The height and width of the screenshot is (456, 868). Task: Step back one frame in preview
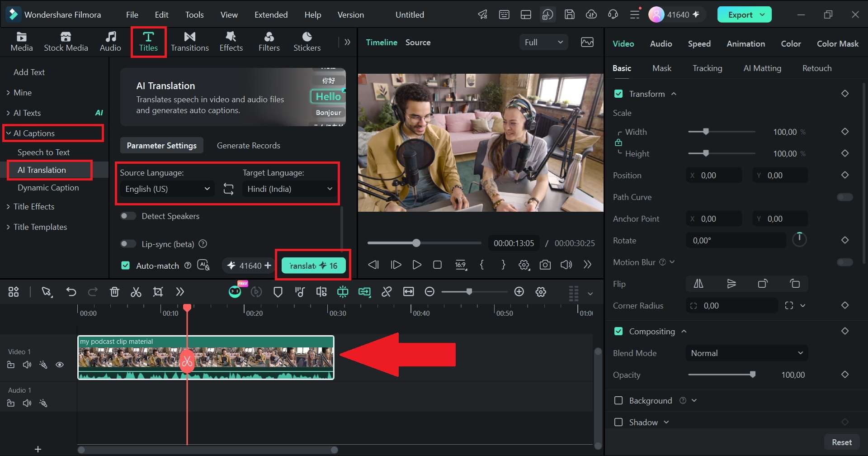[x=373, y=265]
